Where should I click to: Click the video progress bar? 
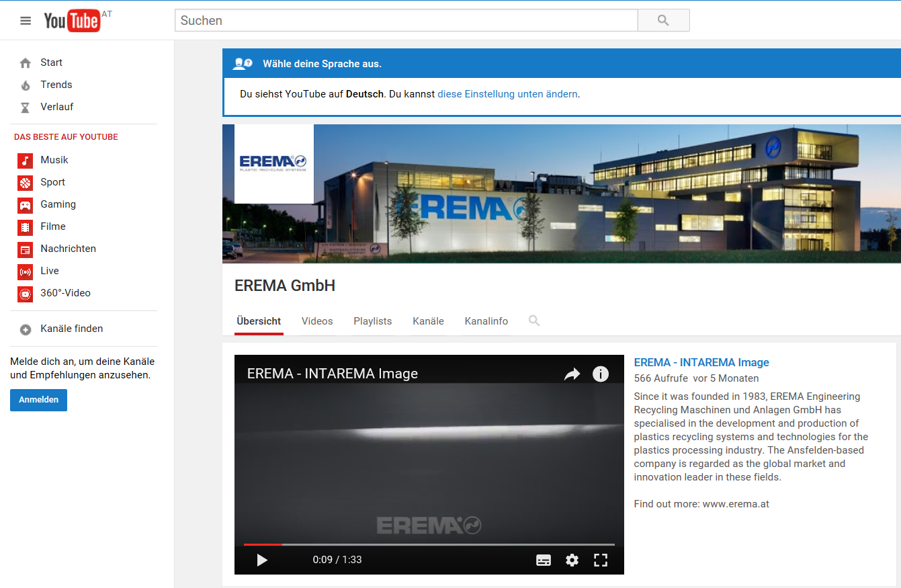pyautogui.click(x=429, y=544)
